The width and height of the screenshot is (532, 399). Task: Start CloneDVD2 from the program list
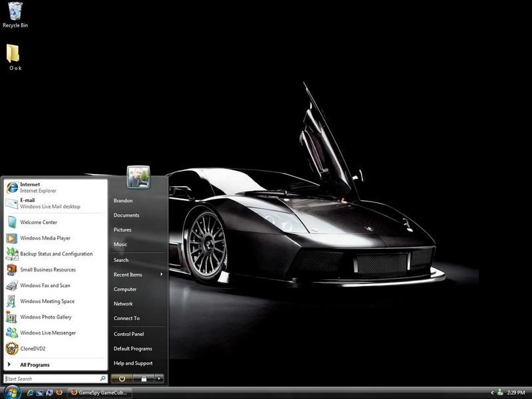click(33, 348)
